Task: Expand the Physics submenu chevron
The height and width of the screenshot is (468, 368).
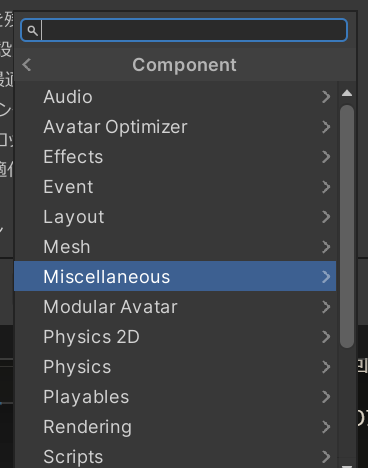Action: pyautogui.click(x=326, y=367)
